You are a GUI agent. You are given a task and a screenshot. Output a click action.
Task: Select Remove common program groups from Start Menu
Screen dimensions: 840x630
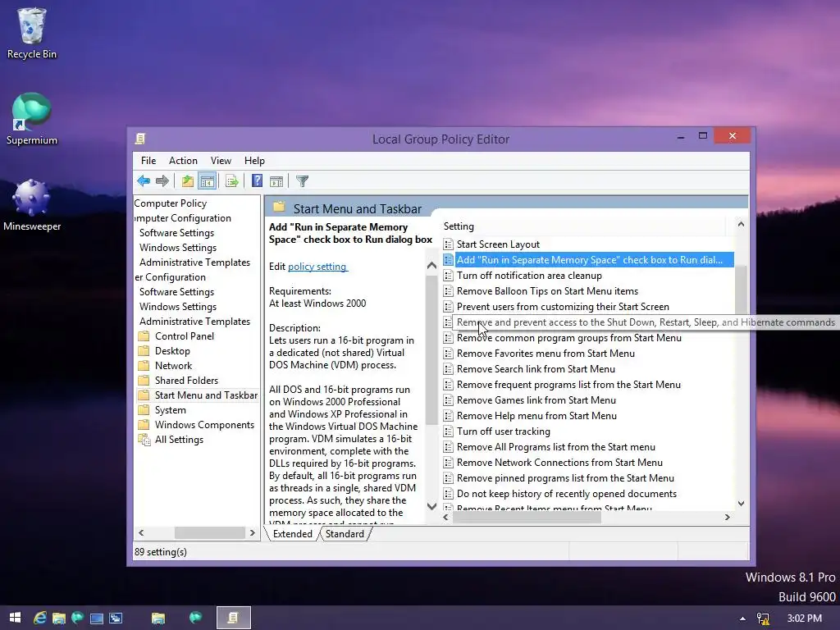click(569, 338)
